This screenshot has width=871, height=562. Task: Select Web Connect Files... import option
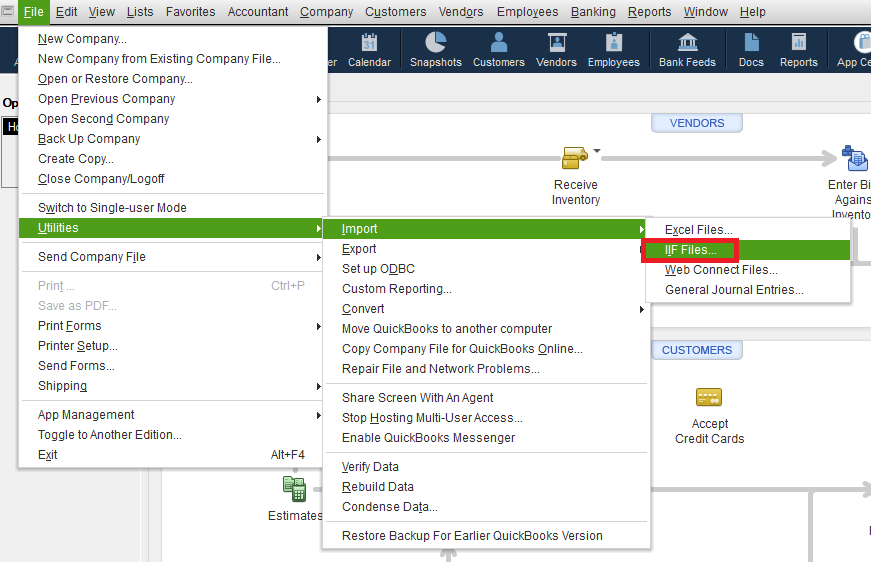(x=748, y=270)
